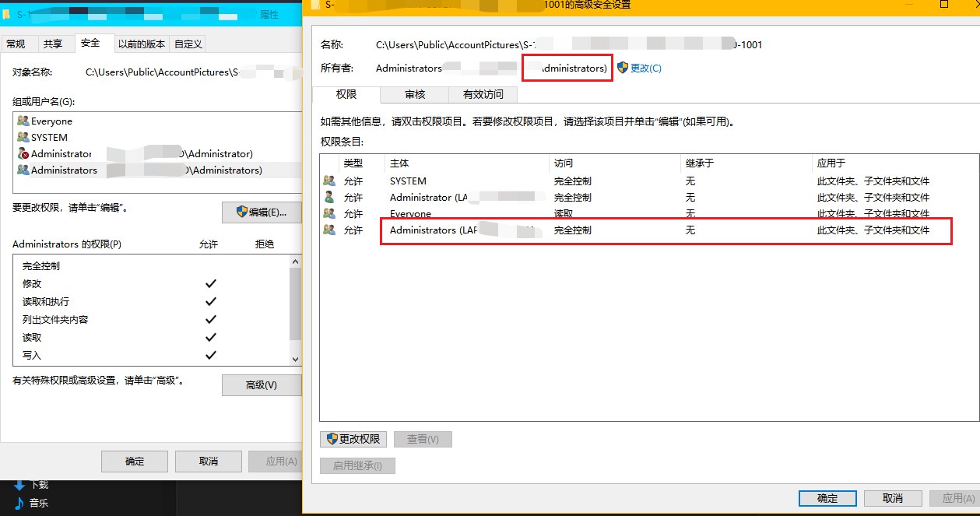Click 确定 in the properties window
The height and width of the screenshot is (516, 980).
pyautogui.click(x=135, y=462)
